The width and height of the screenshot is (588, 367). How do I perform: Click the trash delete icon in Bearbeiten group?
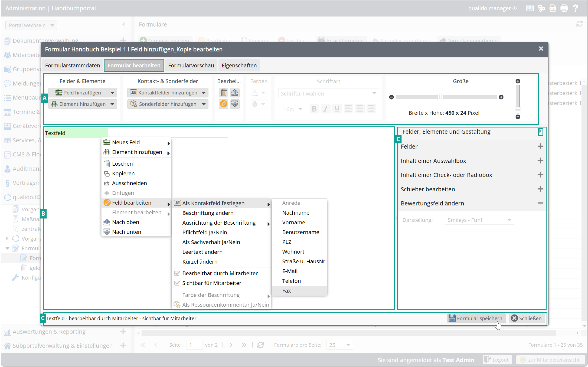224,93
